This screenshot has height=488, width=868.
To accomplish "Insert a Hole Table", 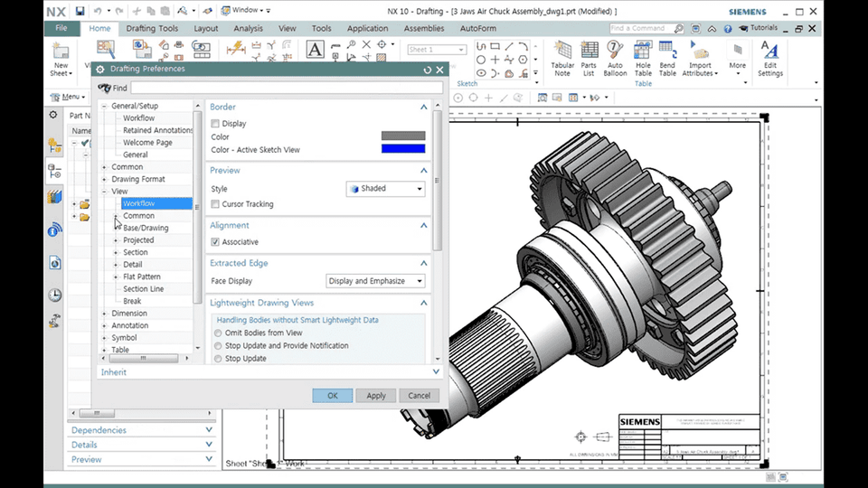I will point(643,59).
